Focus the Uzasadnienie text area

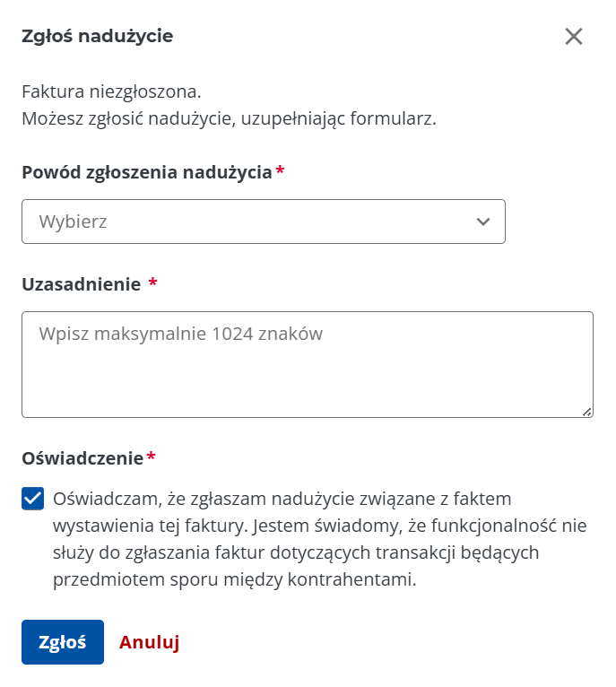[307, 377]
